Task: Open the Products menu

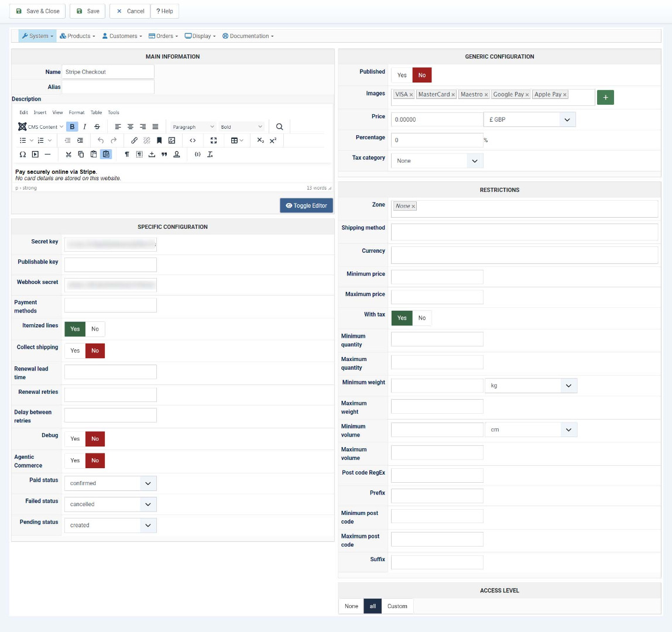Action: (x=77, y=36)
